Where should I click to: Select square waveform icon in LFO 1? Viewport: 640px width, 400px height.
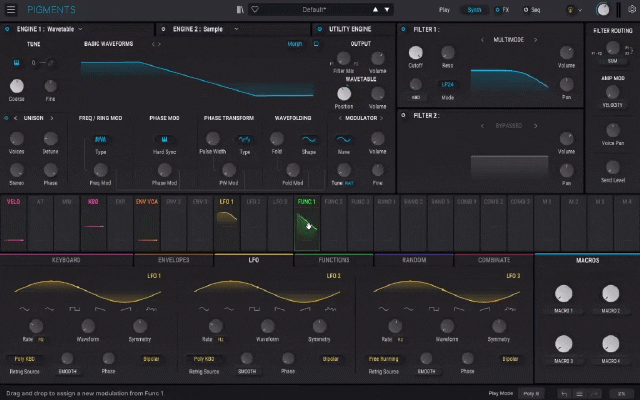[75, 309]
